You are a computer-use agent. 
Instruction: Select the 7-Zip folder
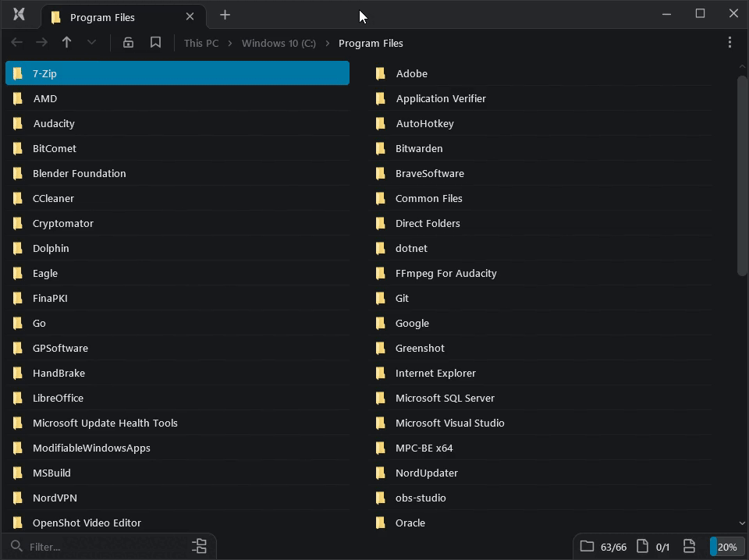(177, 73)
